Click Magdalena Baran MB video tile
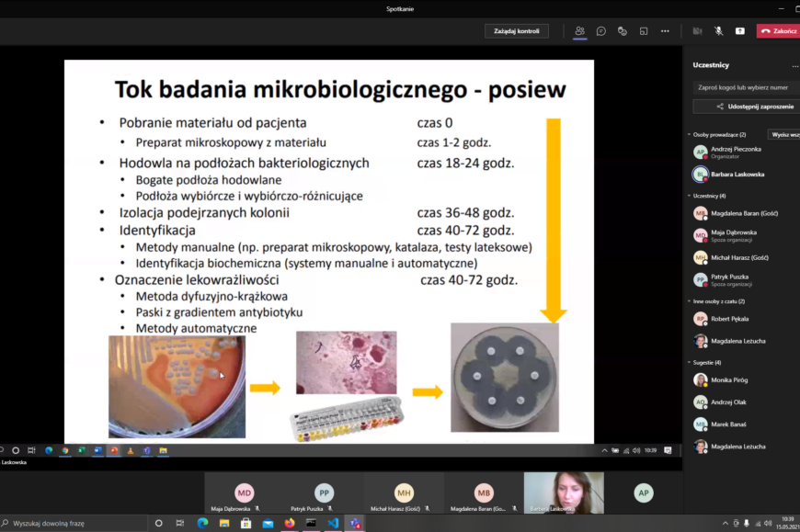The width and height of the screenshot is (800, 532). pyautogui.click(x=484, y=492)
